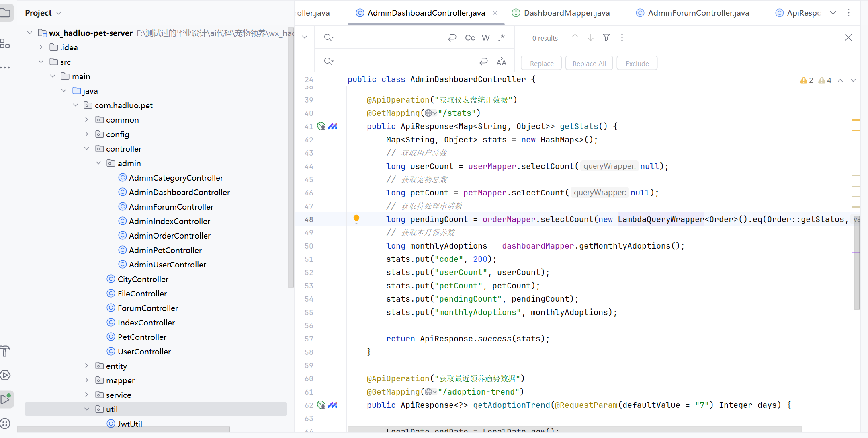
Task: Toggle Words (W) search option
Action: [486, 37]
